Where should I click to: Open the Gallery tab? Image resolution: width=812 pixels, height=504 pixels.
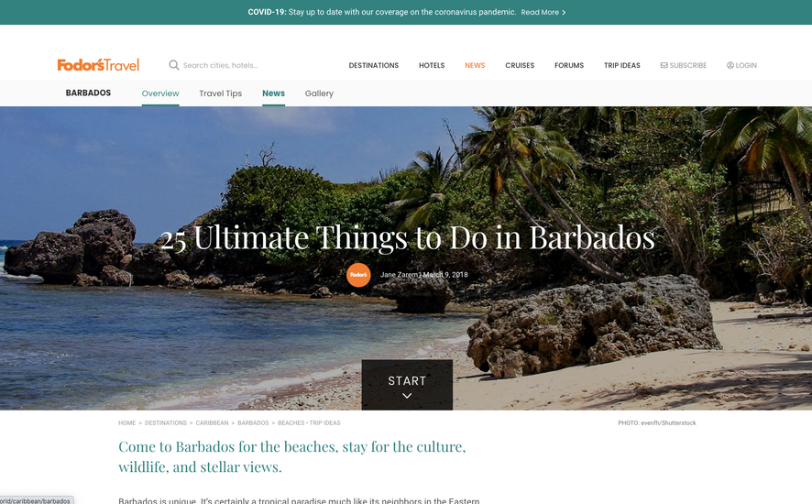pos(319,93)
